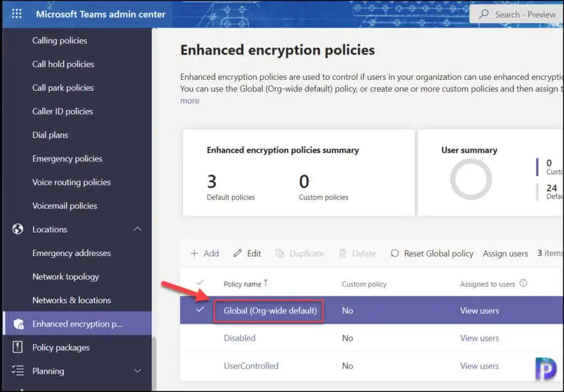View users for Disabled policy
The height and width of the screenshot is (392, 564).
(x=480, y=338)
